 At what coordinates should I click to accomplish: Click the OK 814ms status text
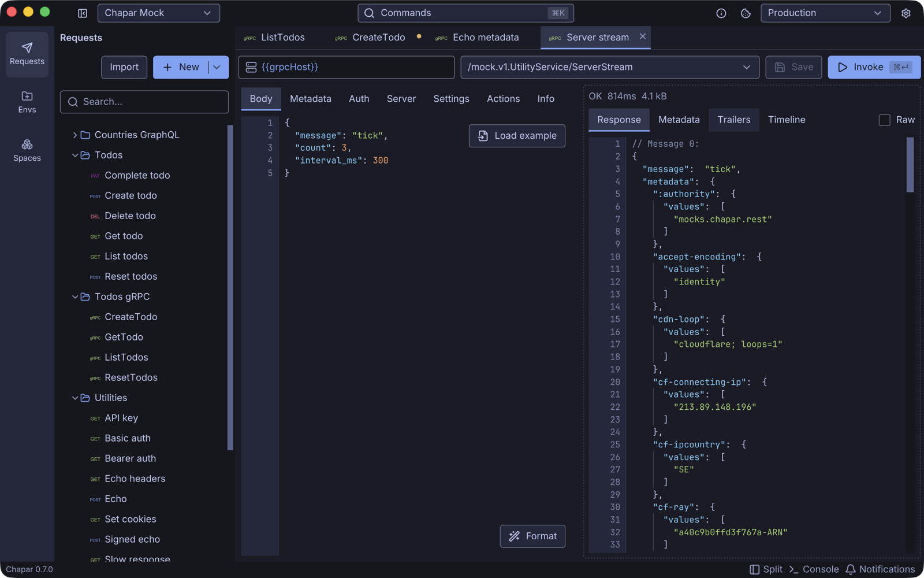(x=612, y=97)
